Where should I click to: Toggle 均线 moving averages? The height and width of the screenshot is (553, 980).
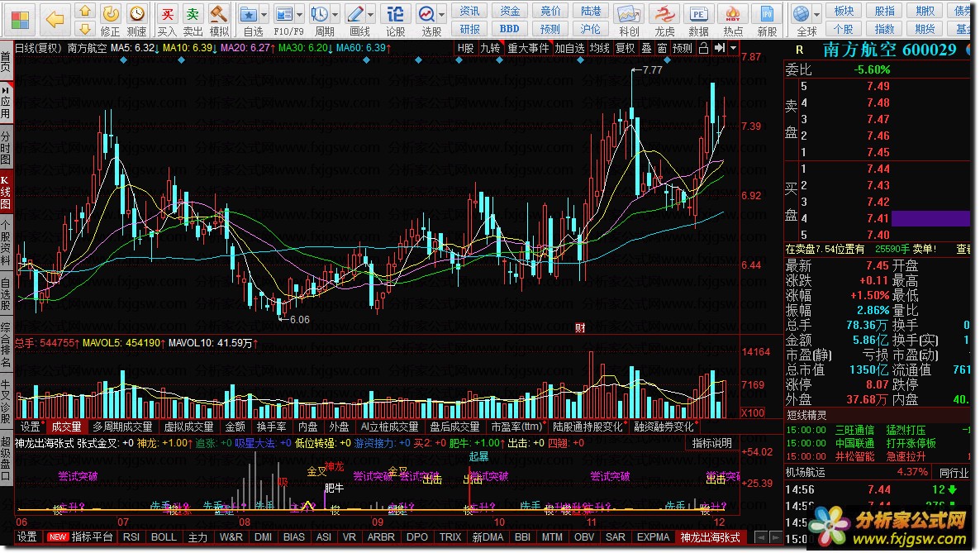point(600,48)
